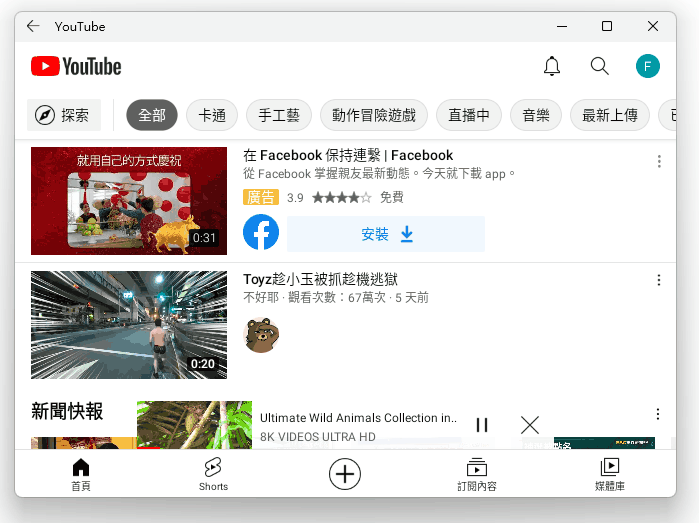Open the search magnifier
The width and height of the screenshot is (699, 523).
pos(600,66)
